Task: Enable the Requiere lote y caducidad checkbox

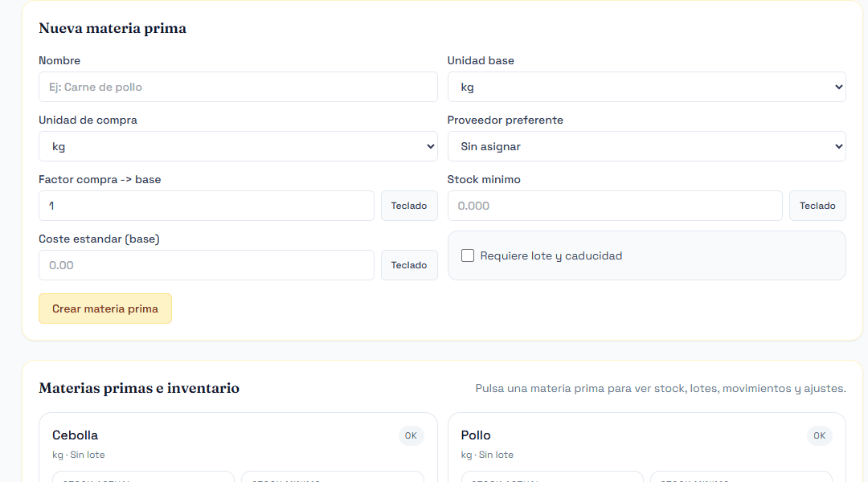Action: point(468,255)
